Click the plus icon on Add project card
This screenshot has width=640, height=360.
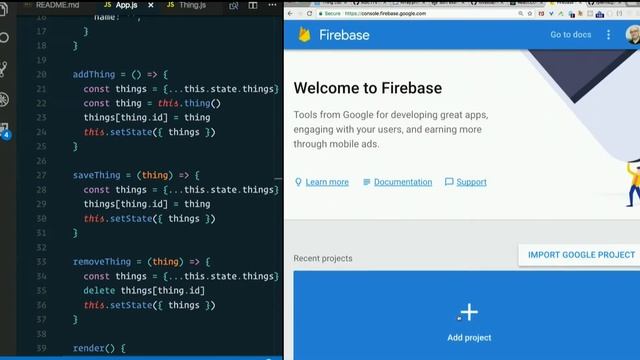[469, 312]
